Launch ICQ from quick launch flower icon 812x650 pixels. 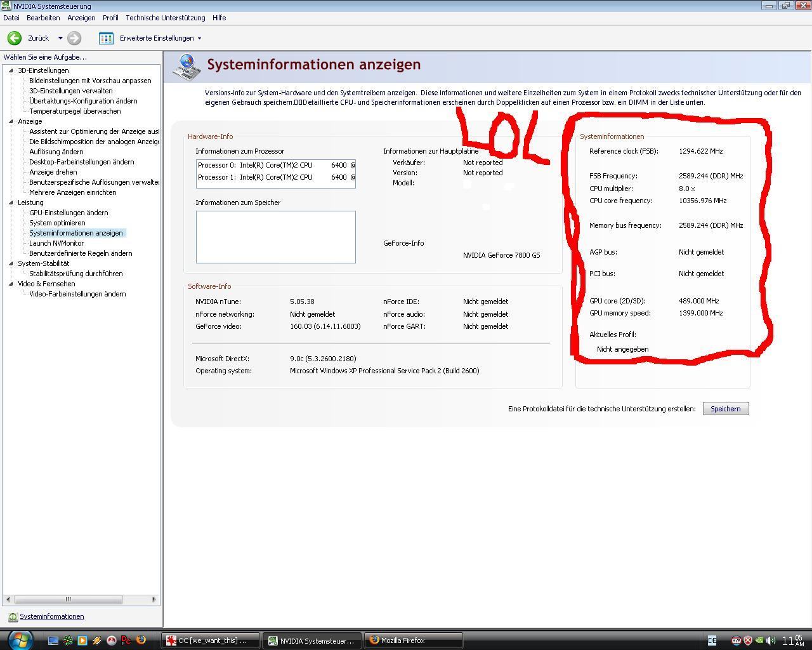67,640
